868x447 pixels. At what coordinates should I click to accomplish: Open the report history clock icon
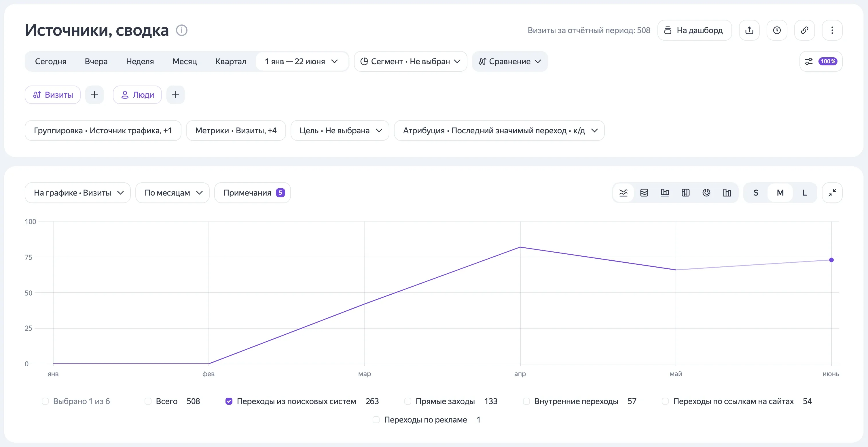pyautogui.click(x=777, y=30)
